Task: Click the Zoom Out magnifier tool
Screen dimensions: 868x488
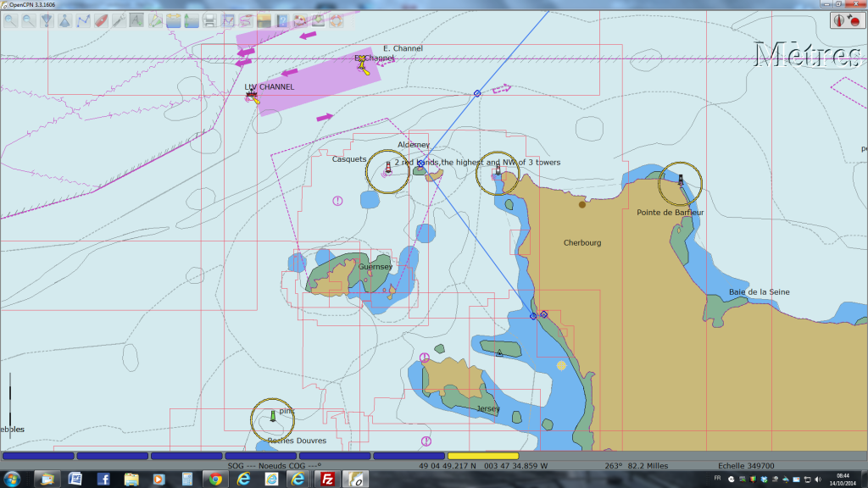Action: tap(29, 21)
